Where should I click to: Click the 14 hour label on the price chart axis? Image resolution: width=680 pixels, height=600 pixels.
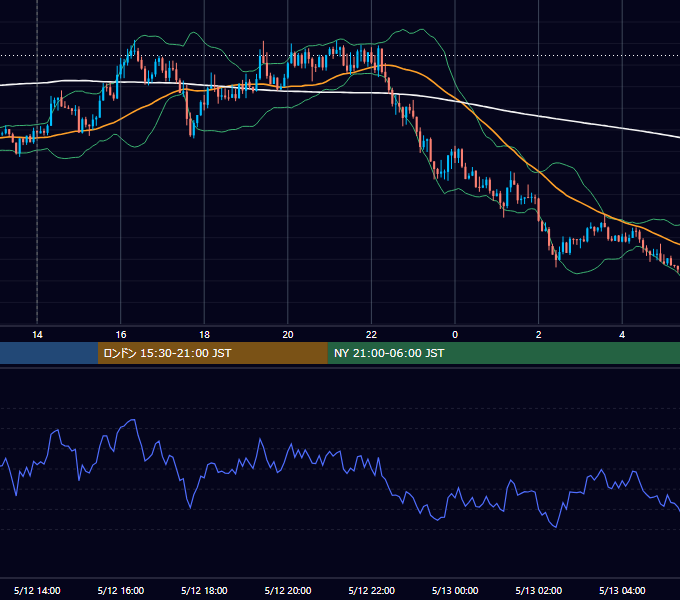click(x=37, y=335)
